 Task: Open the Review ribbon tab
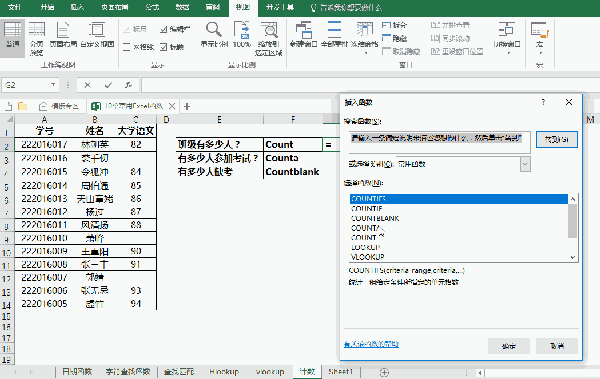point(212,7)
